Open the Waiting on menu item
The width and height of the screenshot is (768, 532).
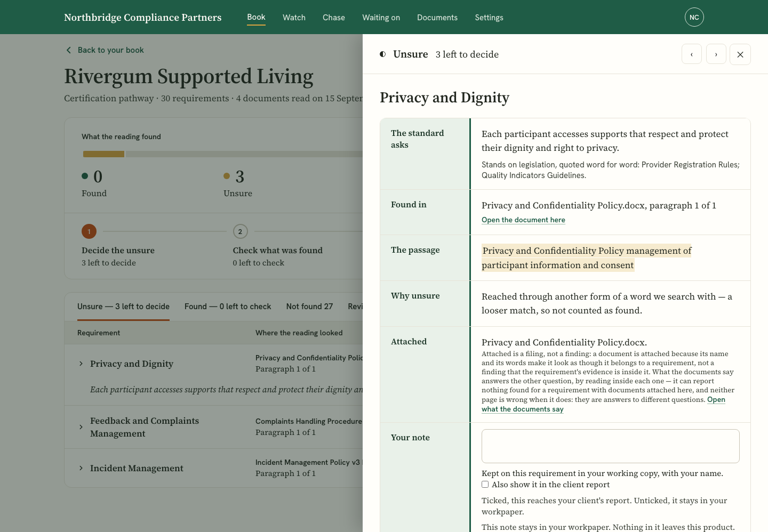pyautogui.click(x=381, y=18)
